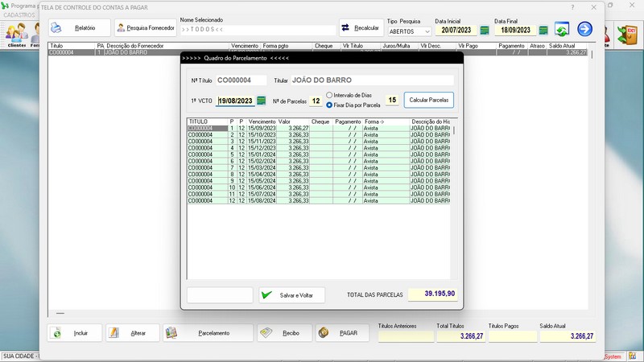Click the 1º VCTO date field
The image size is (644, 362).
[x=235, y=101]
